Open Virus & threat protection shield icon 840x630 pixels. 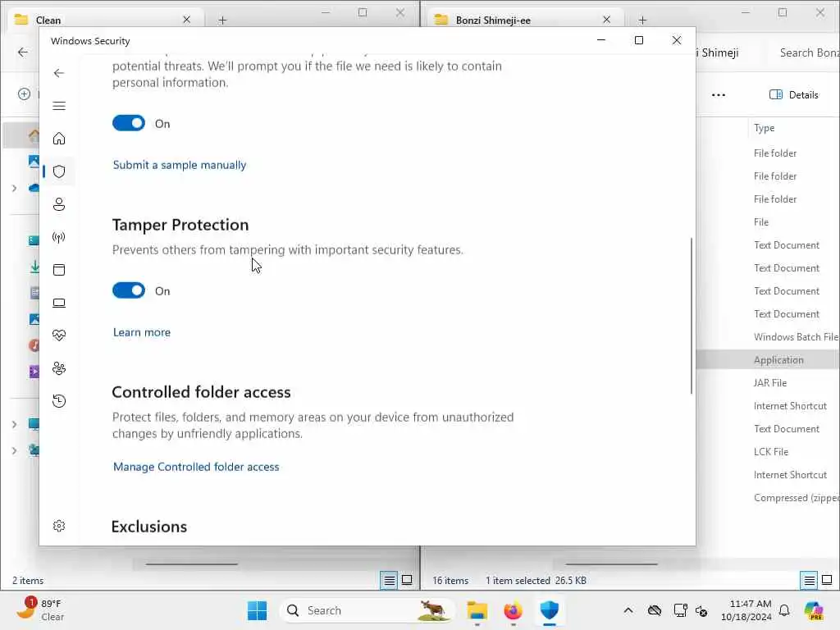point(59,171)
